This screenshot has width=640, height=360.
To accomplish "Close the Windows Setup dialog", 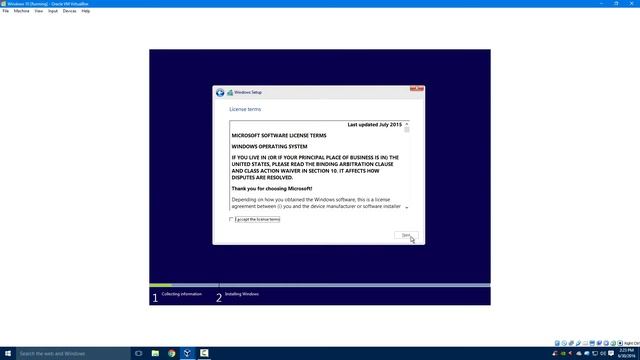I will [417, 89].
